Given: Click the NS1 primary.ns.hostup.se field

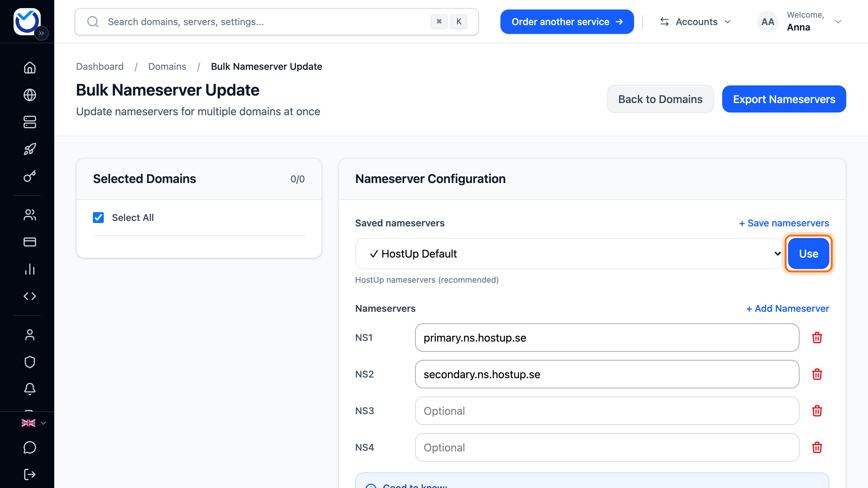Looking at the screenshot, I should tap(607, 338).
